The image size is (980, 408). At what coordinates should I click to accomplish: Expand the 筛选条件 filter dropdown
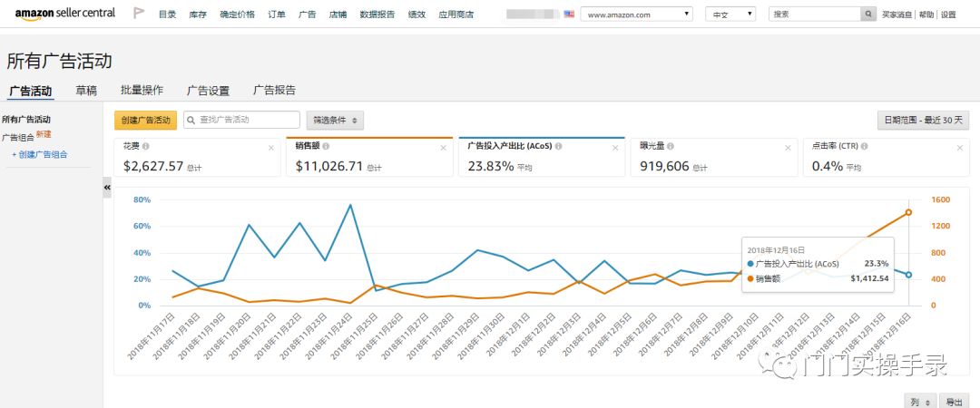pyautogui.click(x=335, y=120)
